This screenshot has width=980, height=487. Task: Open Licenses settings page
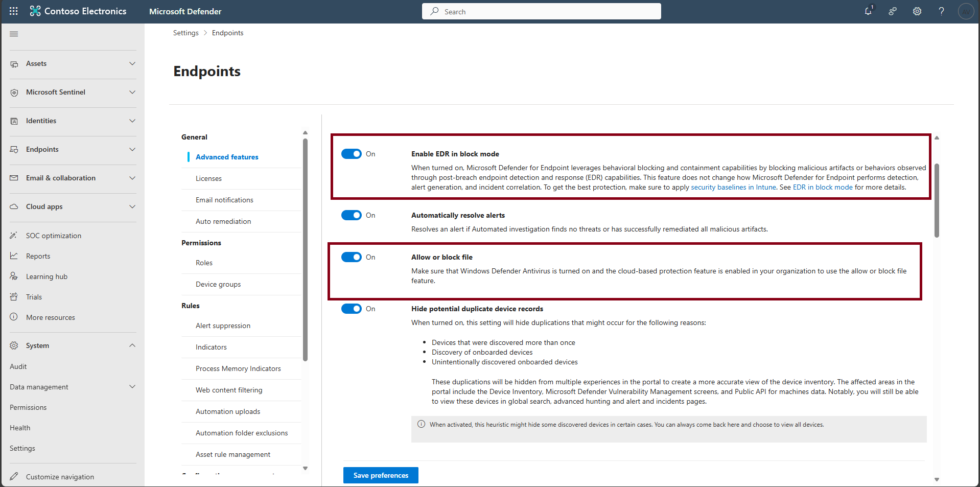tap(208, 178)
